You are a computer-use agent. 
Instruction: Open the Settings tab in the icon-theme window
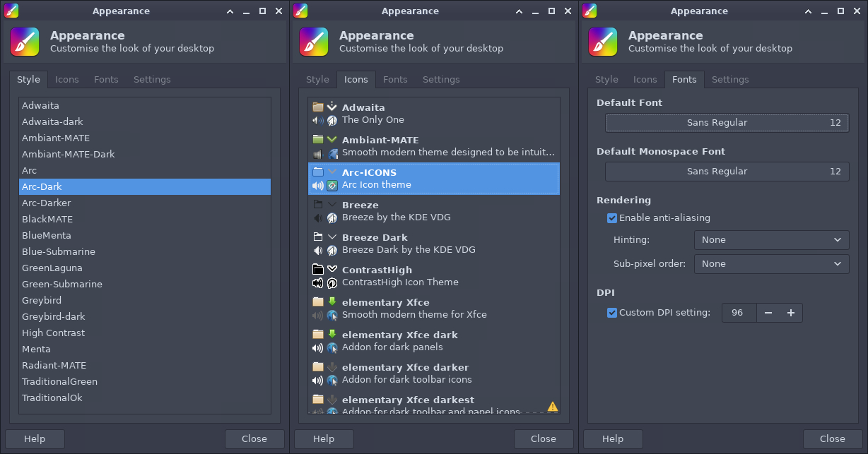(441, 80)
